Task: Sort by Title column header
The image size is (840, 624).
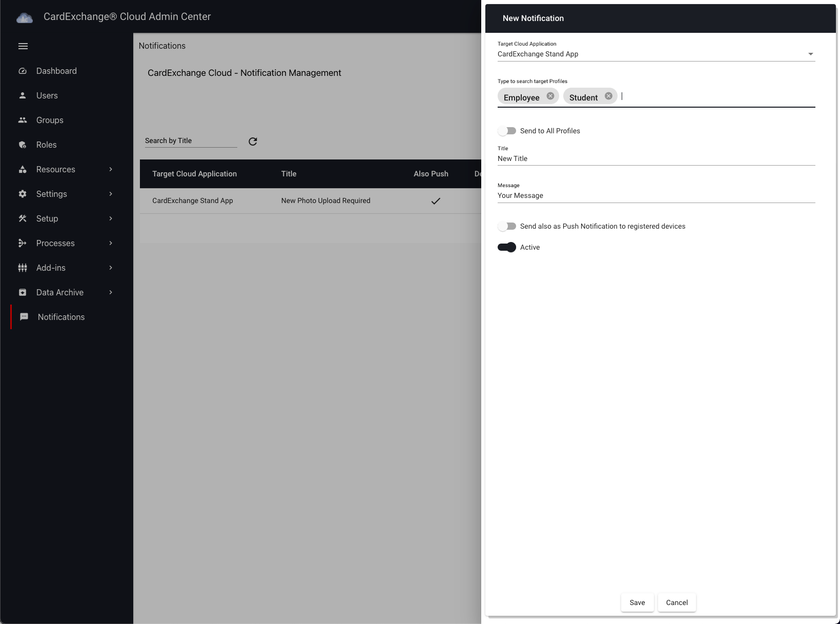Action: [x=289, y=174]
